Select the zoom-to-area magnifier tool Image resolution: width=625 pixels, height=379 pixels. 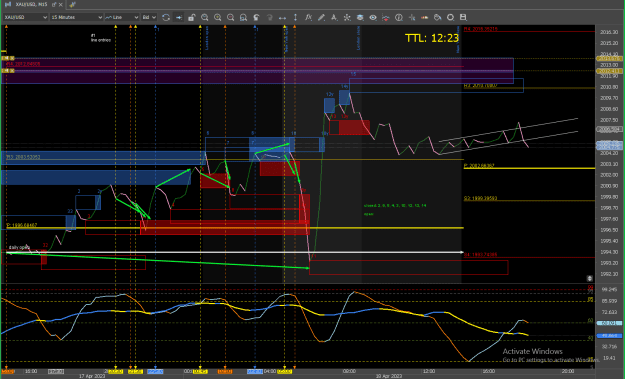204,17
